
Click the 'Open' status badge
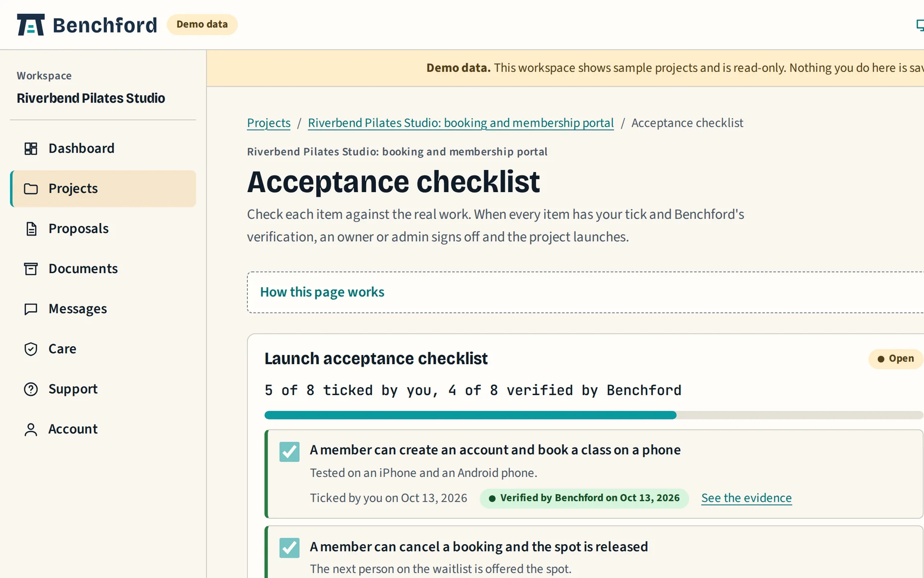[896, 359]
